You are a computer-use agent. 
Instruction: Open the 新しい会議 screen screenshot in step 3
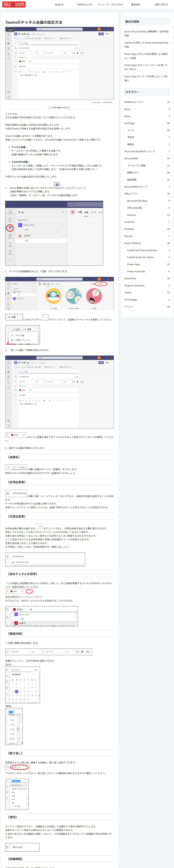tap(59, 392)
